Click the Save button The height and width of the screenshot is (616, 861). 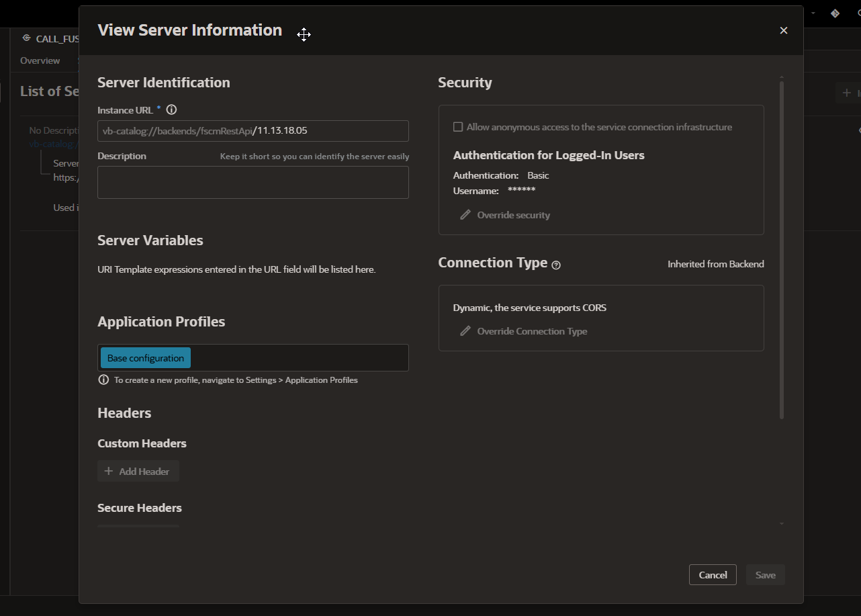point(766,575)
